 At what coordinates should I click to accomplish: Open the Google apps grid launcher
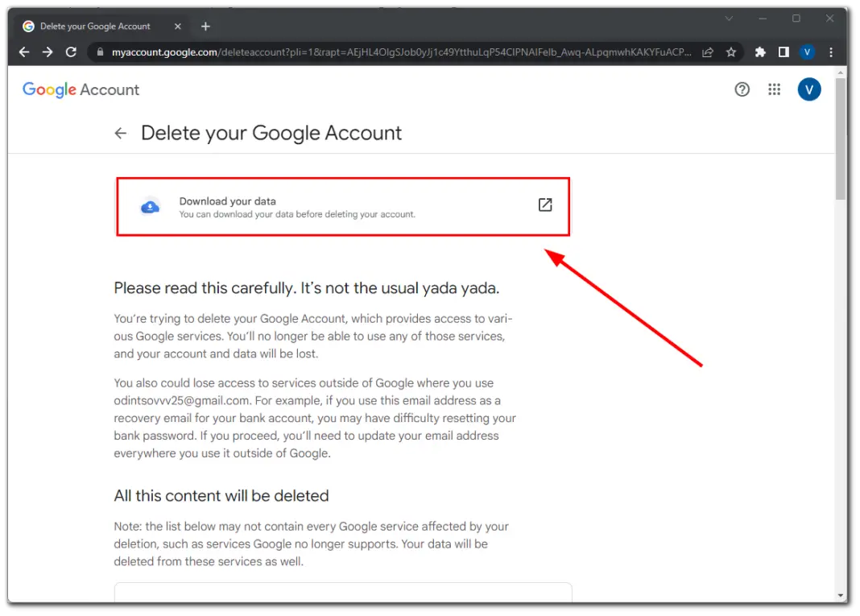point(774,89)
